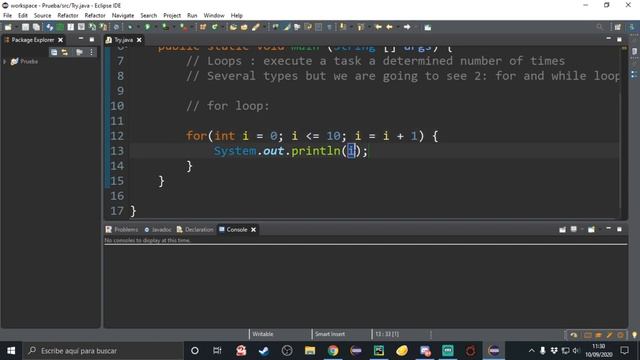Select the Java perspective icon
This screenshot has width=640, height=360.
click(632, 27)
